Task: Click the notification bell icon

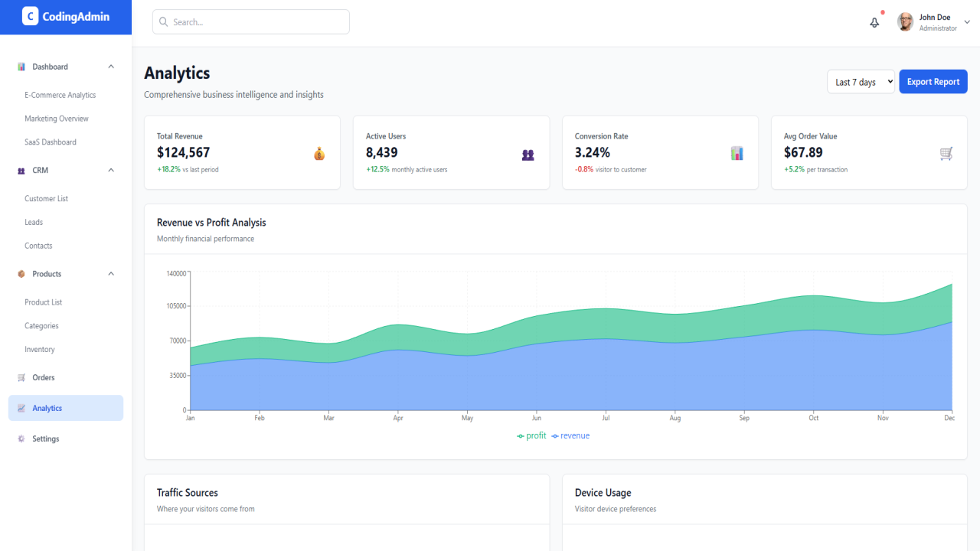Action: point(874,22)
